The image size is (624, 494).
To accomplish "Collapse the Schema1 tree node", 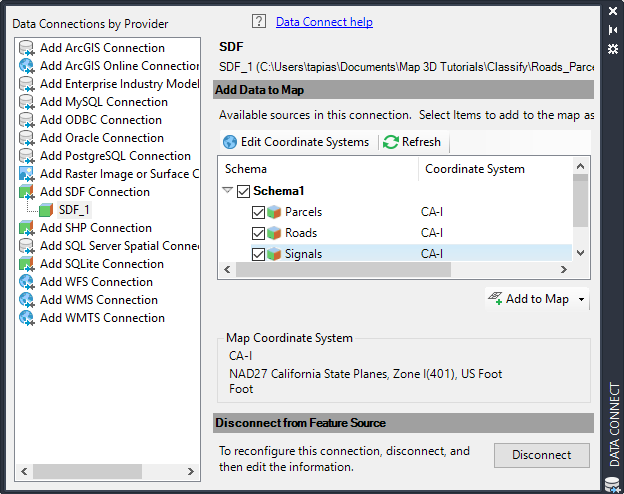I will 228,191.
